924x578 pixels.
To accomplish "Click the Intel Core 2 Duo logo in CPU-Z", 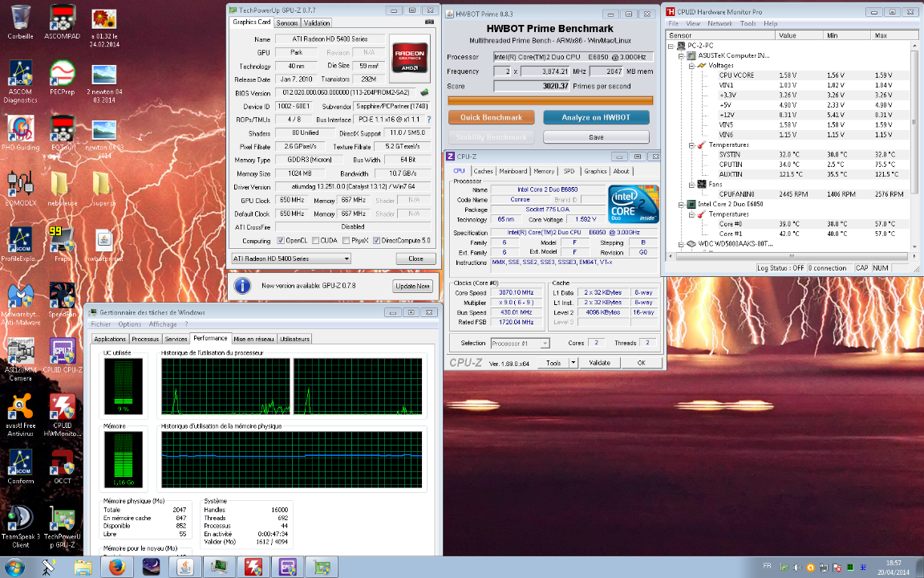I will [633, 204].
